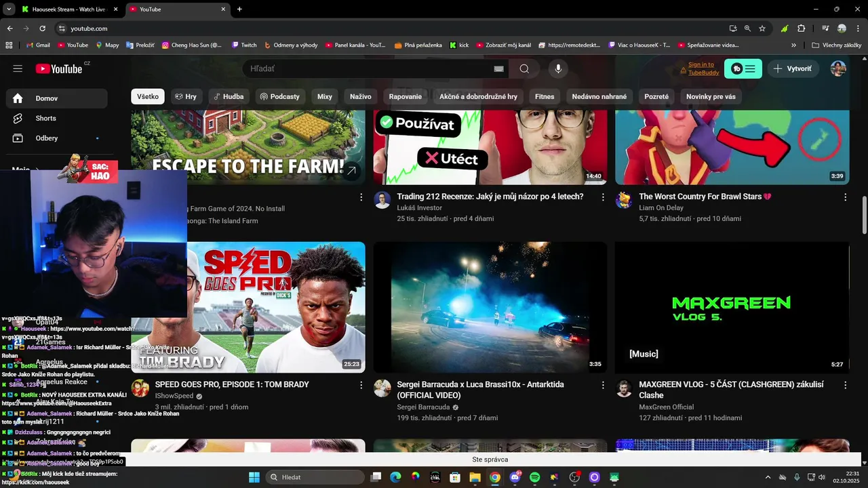Open Microsoft Edge from taskbar
The image size is (868, 488).
(395, 477)
